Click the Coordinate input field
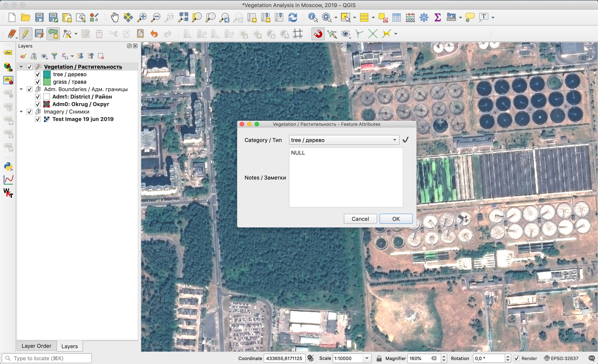This screenshot has height=364, width=598. [x=284, y=358]
